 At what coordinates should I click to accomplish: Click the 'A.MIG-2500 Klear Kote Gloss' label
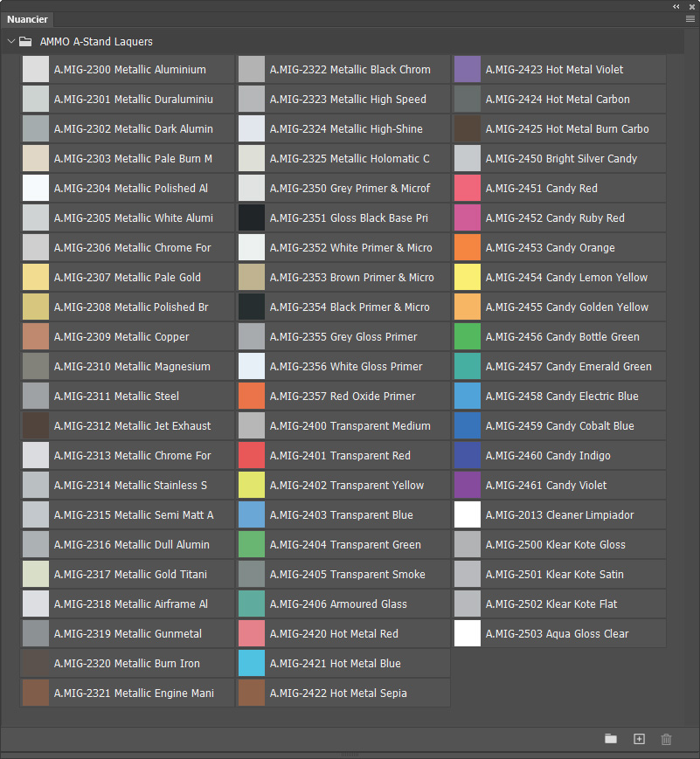(555, 544)
